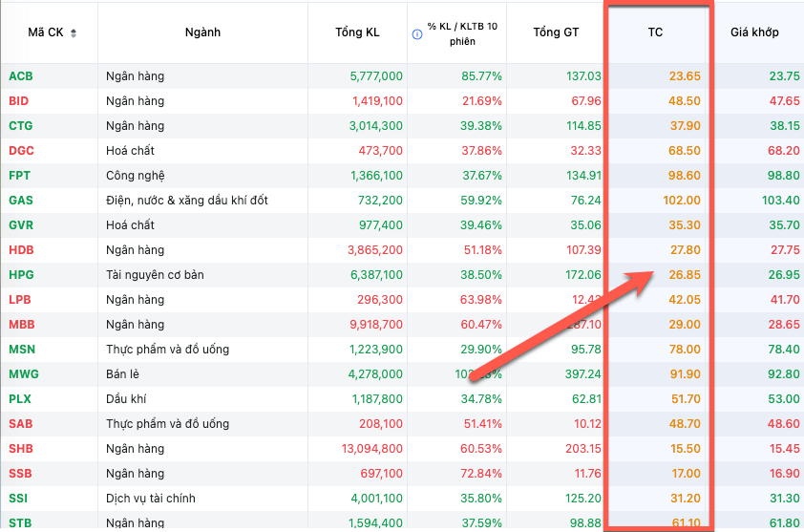
Task: Open the FPT stock ticker
Action: (19, 176)
